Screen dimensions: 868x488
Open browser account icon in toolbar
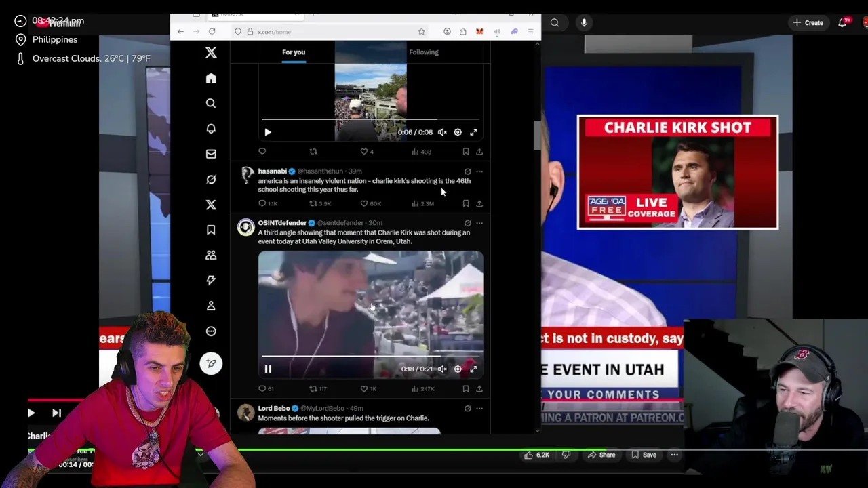tap(447, 31)
